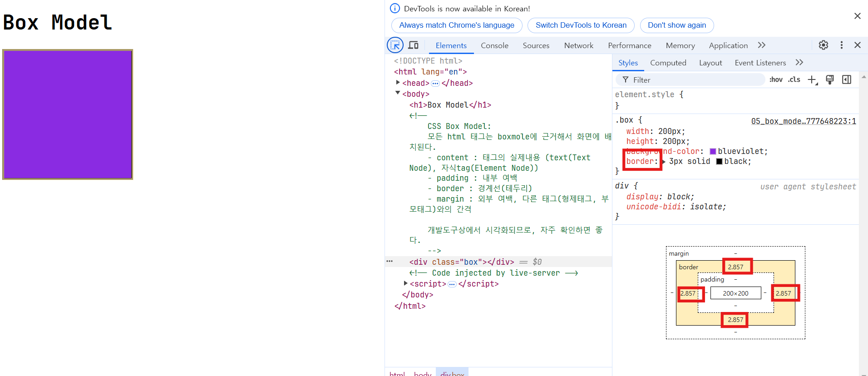Click the .box selector text

[625, 120]
